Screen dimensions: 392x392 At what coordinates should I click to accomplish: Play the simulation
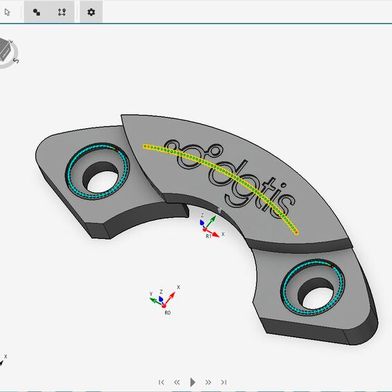(x=192, y=382)
